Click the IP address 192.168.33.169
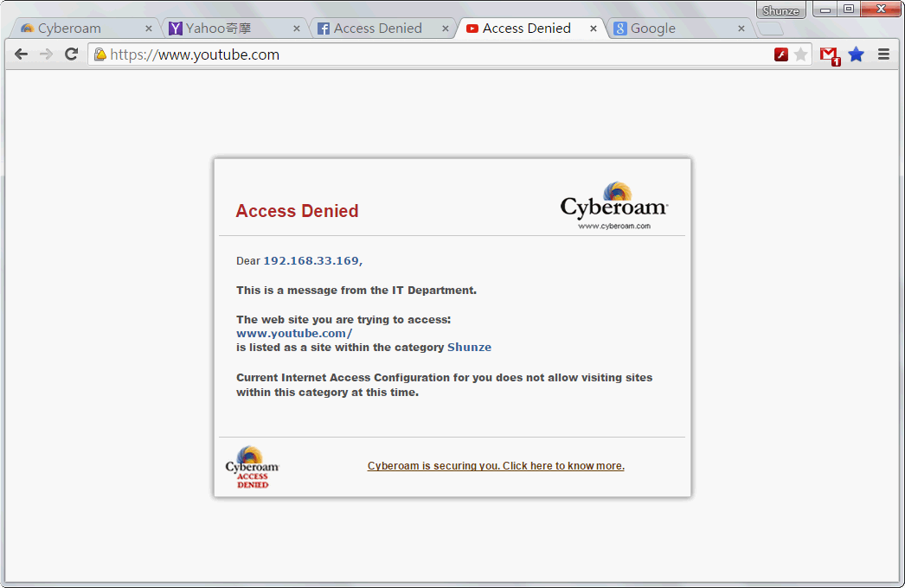Viewport: 905px width, 588px height. 311,261
